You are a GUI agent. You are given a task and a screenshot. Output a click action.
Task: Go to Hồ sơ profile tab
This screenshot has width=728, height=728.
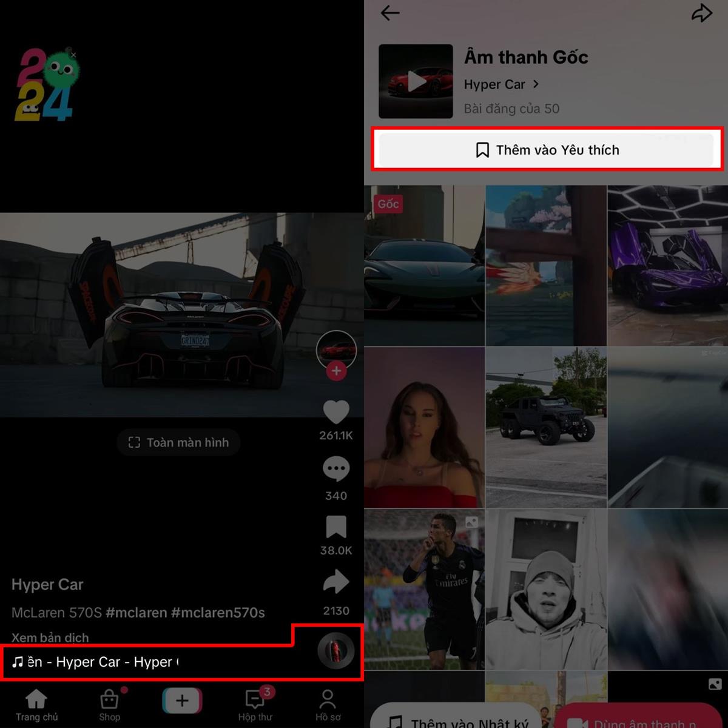(x=328, y=705)
